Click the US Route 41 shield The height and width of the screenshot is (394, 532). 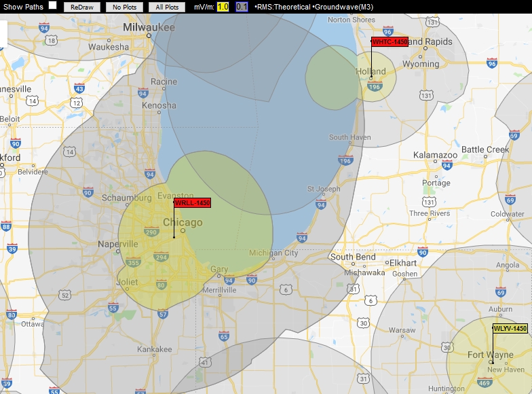coord(204,363)
